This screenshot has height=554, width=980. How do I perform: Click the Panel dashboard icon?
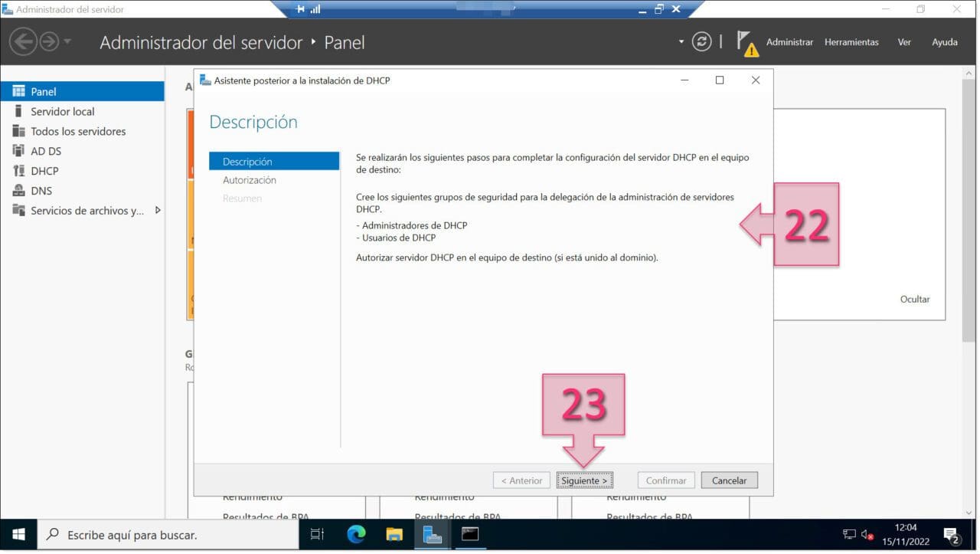pos(18,91)
